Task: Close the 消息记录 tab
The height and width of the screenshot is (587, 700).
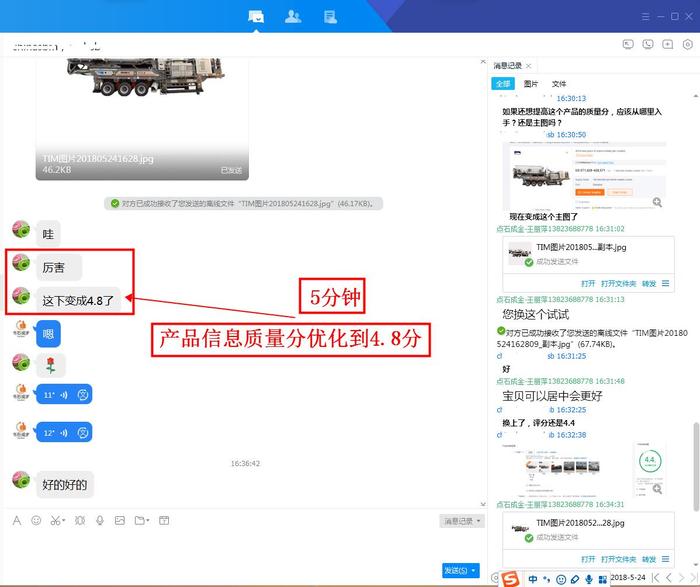Action: click(529, 66)
